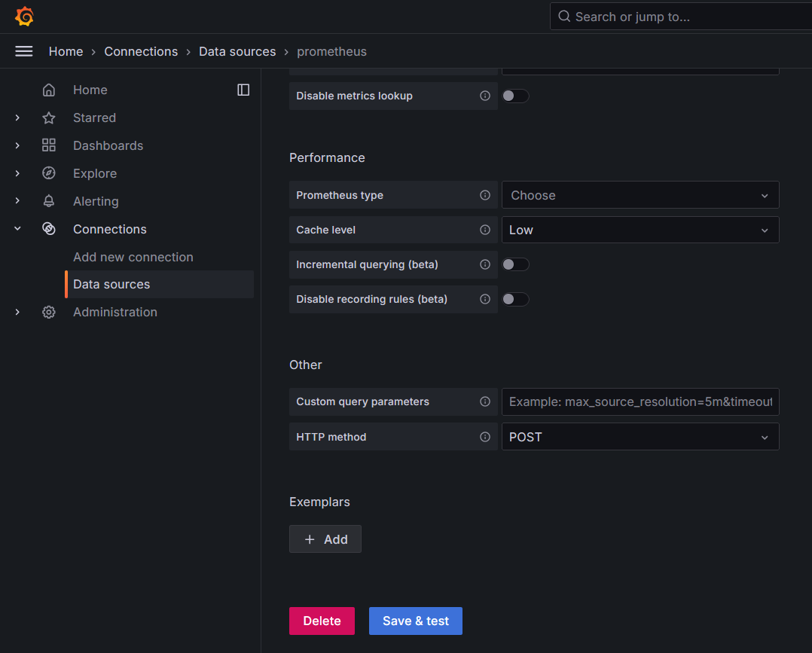The image size is (812, 653).
Task: Click the Custom query parameters input field
Action: (640, 402)
